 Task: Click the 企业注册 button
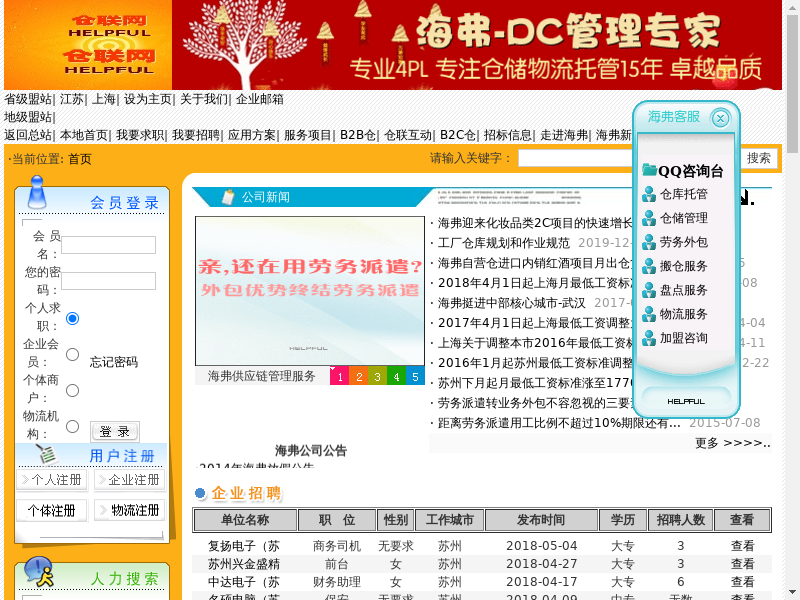[130, 480]
